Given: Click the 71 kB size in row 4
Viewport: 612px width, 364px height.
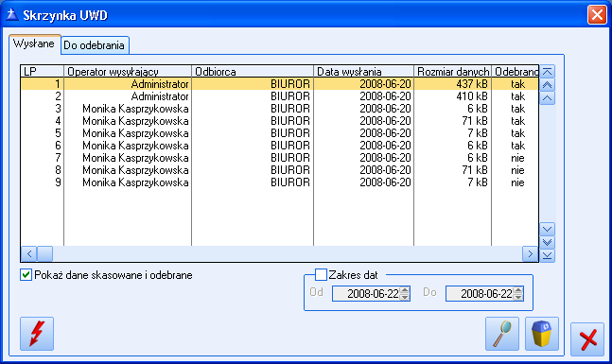Looking at the screenshot, I should pyautogui.click(x=475, y=121).
